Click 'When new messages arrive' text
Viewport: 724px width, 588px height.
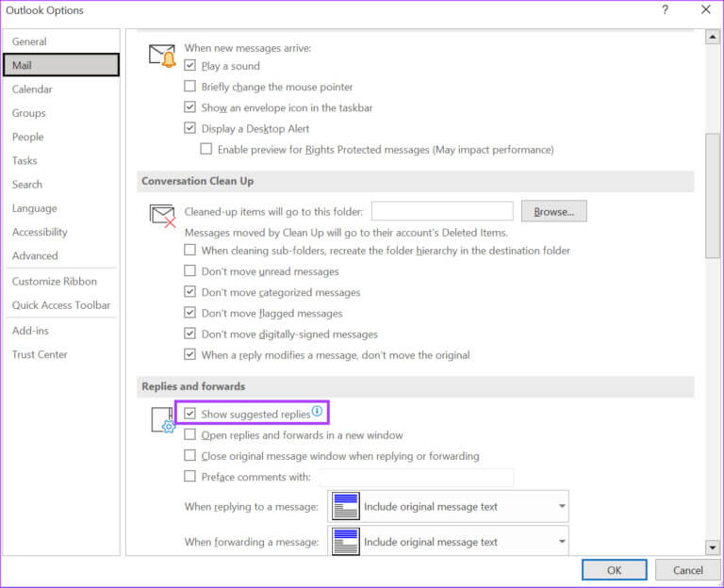[248, 48]
